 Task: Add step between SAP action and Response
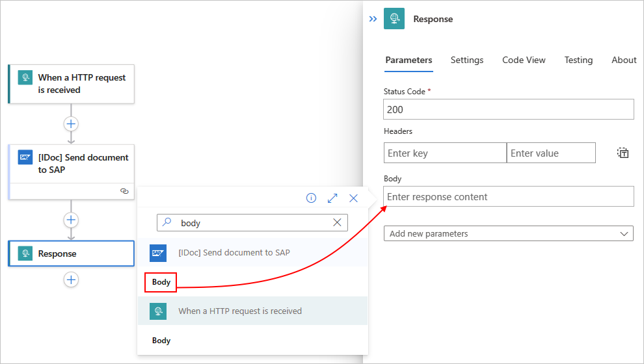pyautogui.click(x=71, y=220)
